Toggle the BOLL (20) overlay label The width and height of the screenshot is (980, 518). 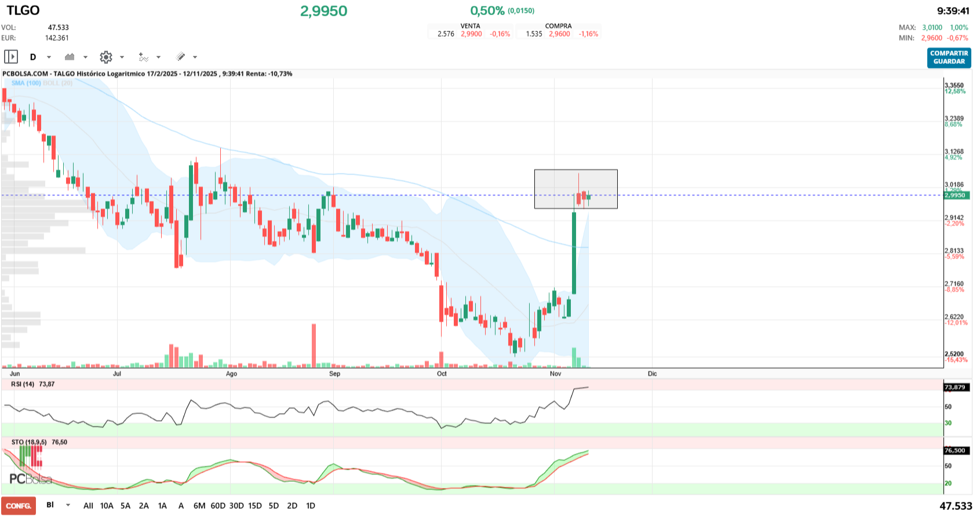tap(58, 83)
